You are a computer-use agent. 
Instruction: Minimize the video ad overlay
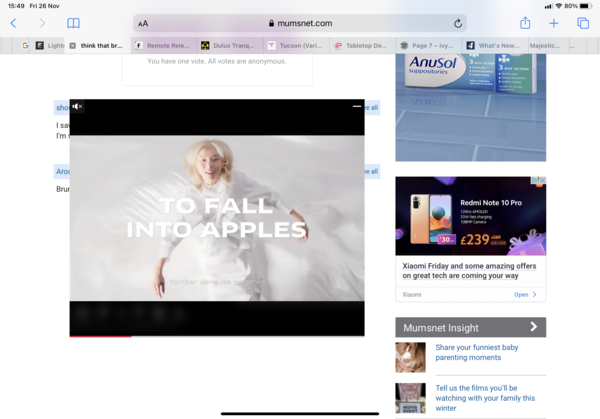click(x=357, y=106)
